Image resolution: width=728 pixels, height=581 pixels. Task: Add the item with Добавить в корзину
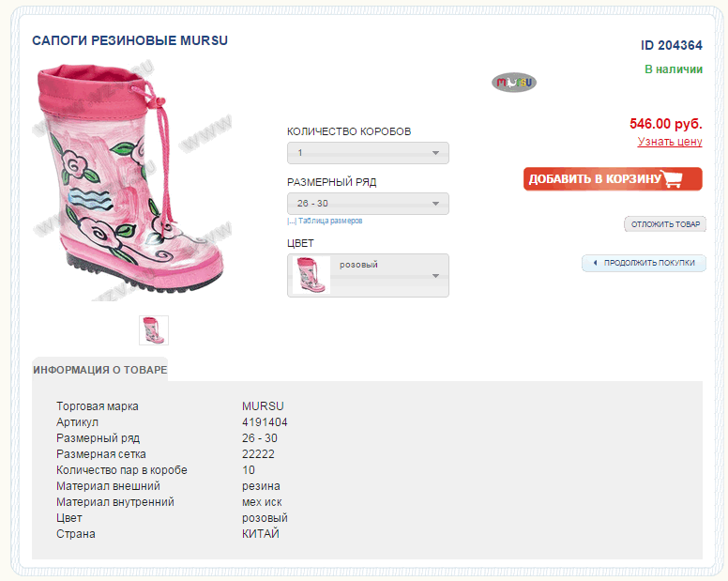click(x=613, y=178)
